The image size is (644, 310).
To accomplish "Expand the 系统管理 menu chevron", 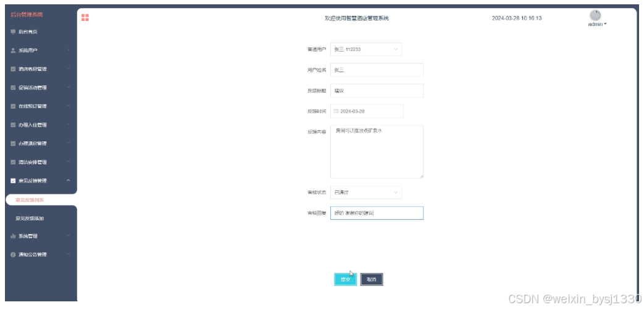I will pyautogui.click(x=69, y=236).
